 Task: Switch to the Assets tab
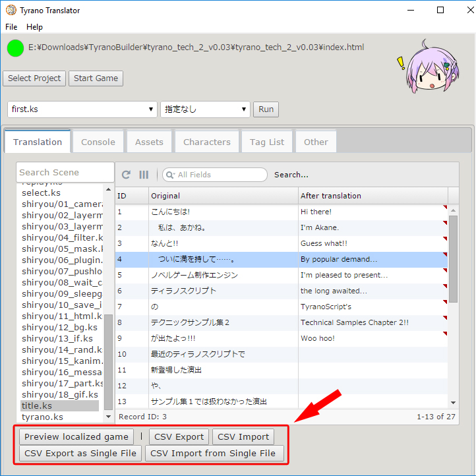149,142
